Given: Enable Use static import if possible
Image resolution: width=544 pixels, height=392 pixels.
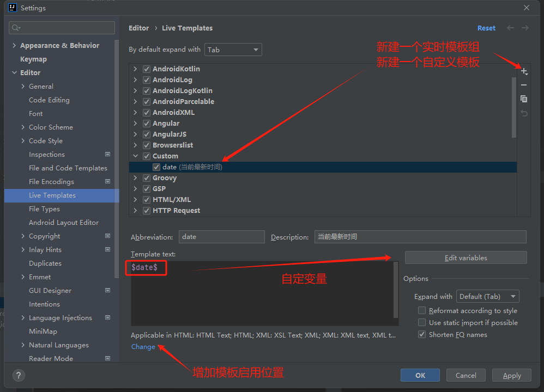Looking at the screenshot, I should click(422, 322).
